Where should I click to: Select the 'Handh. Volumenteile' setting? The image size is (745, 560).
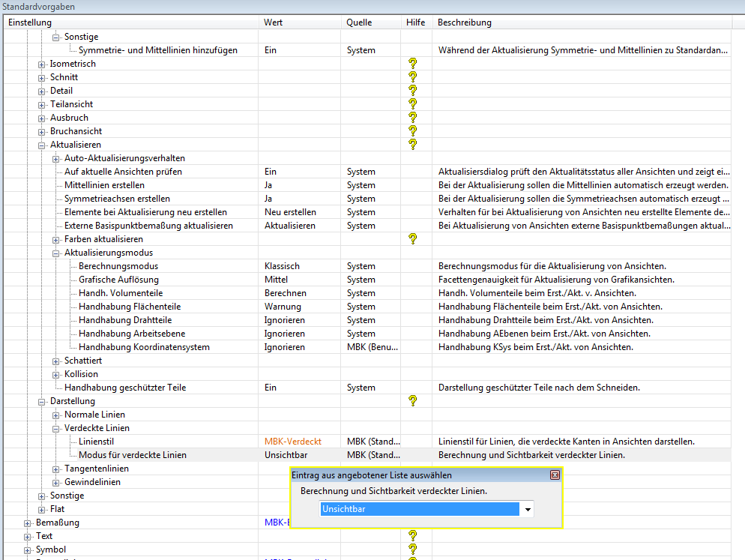coord(121,293)
